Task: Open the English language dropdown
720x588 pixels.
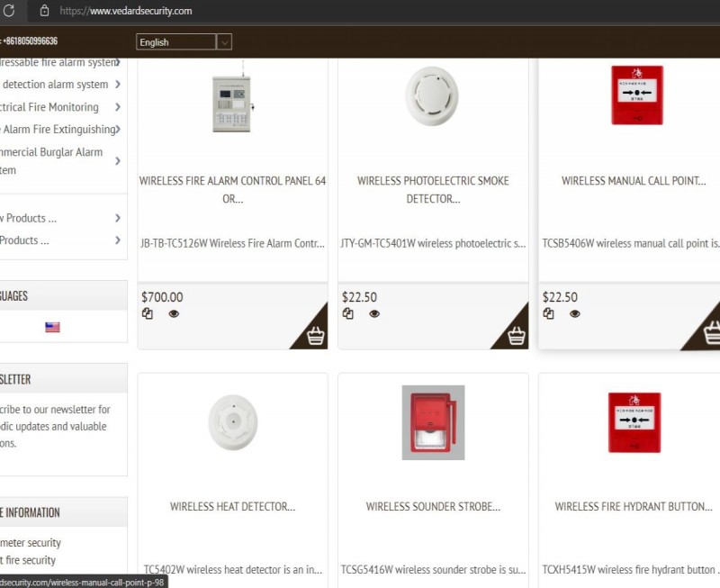Action: coord(182,41)
